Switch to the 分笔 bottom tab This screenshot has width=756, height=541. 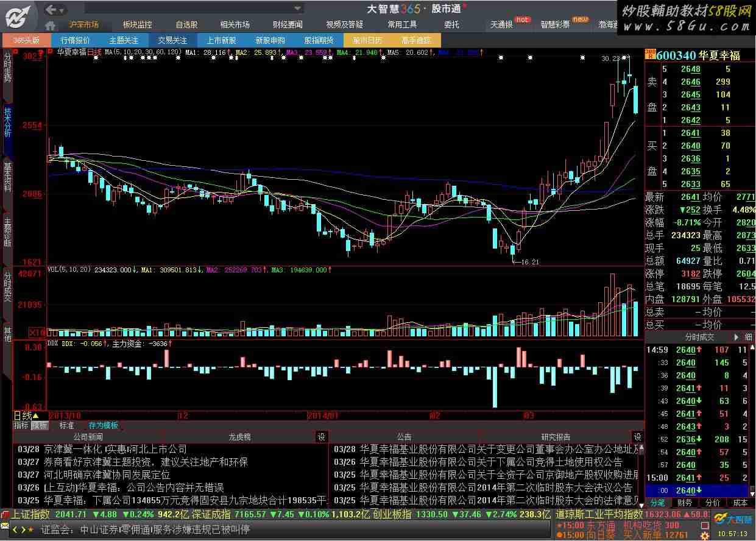pyautogui.click(x=658, y=503)
